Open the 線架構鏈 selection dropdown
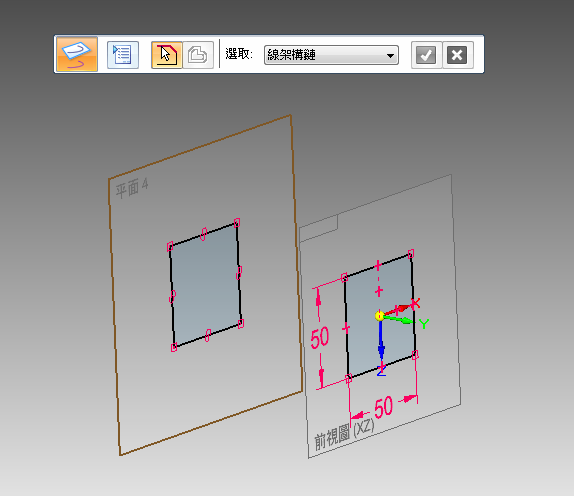This screenshot has width=574, height=496. tap(331, 55)
